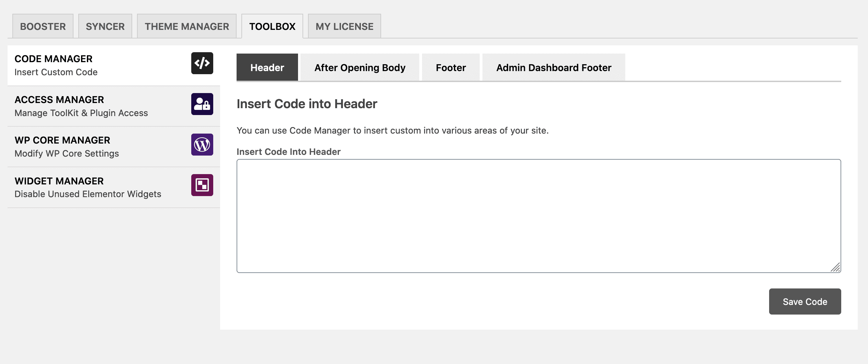The height and width of the screenshot is (364, 868).
Task: Click the Code Manager code brackets icon
Action: pyautogui.click(x=202, y=63)
